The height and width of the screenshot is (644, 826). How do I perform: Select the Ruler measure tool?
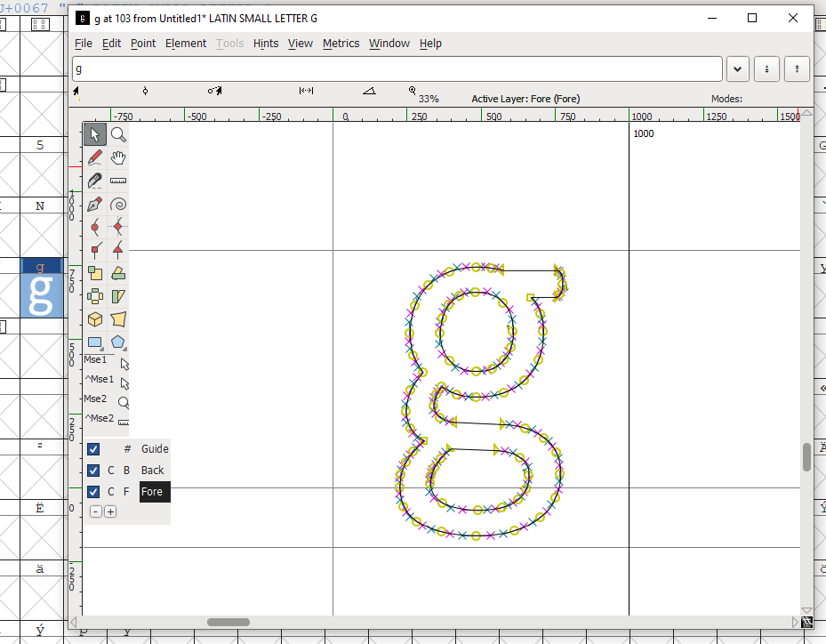(x=118, y=181)
